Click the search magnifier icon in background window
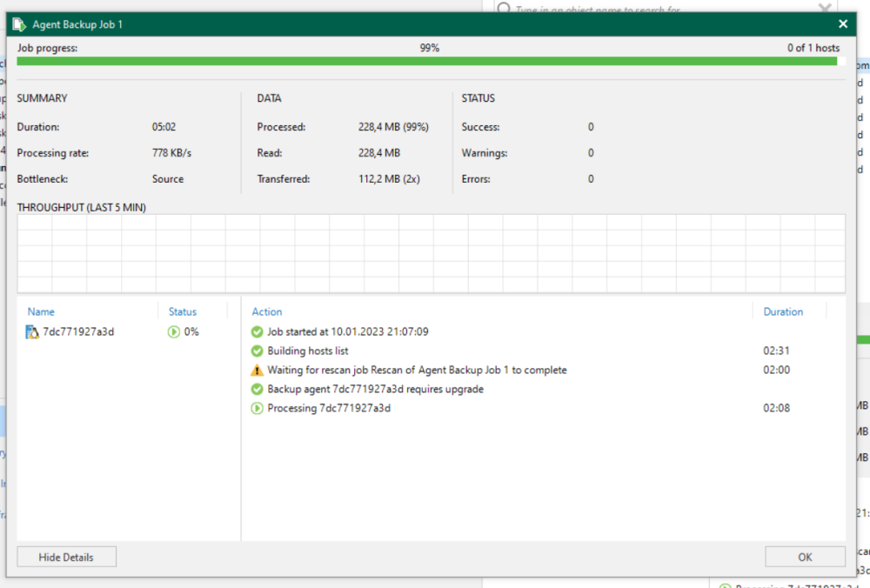 504,7
